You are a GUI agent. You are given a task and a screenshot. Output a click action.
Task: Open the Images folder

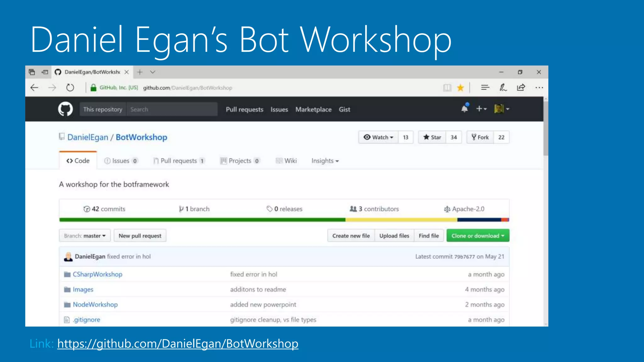[x=83, y=289]
